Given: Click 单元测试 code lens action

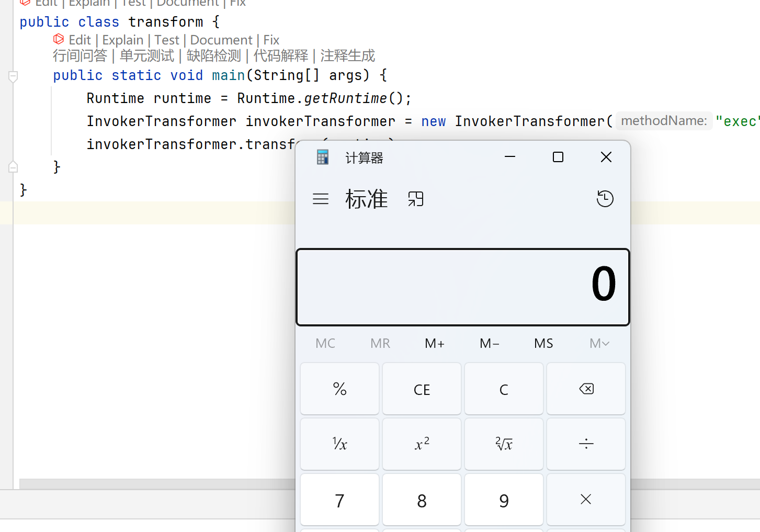Looking at the screenshot, I should tap(147, 56).
